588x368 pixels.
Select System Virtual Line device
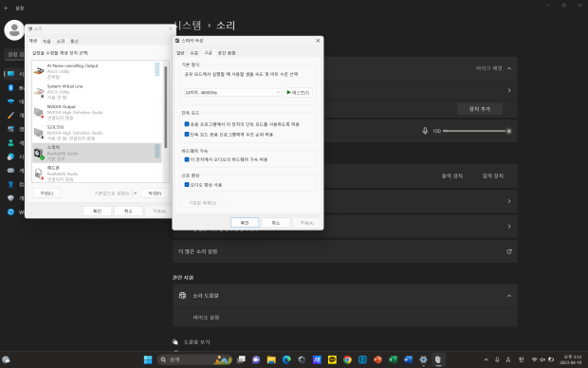tap(97, 92)
